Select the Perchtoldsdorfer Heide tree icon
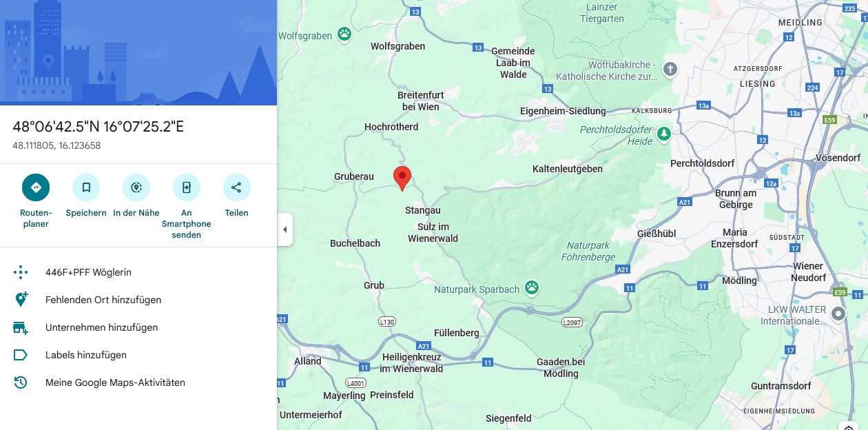Screen dimensions: 868x430 click(663, 134)
